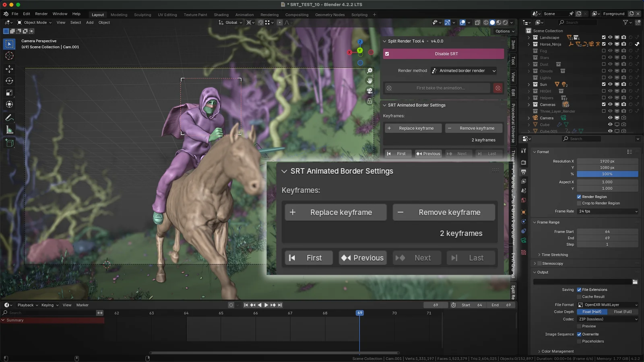Click frame 66 on the timeline
This screenshot has width=644, height=362.
(255, 313)
